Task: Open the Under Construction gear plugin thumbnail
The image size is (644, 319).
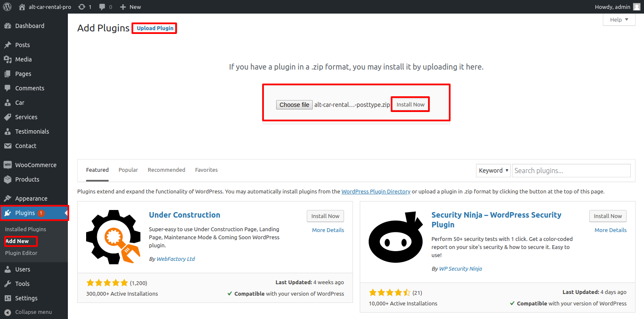Action: tap(113, 237)
